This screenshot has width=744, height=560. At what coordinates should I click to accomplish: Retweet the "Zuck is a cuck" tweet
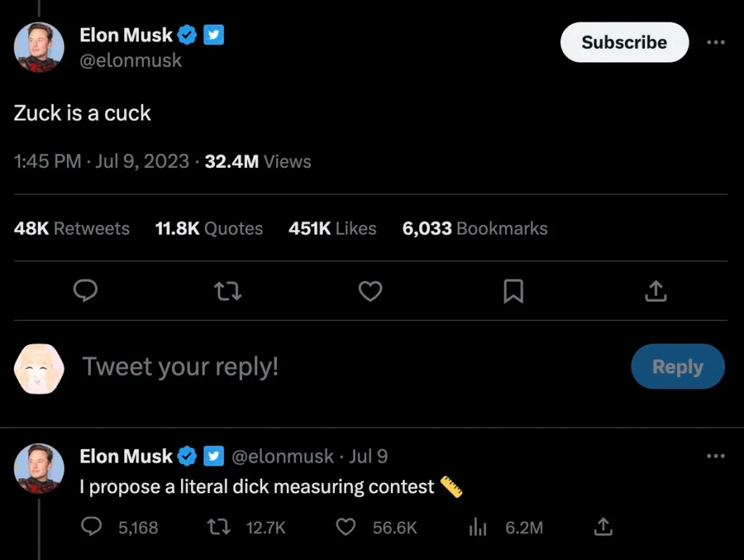click(x=227, y=291)
